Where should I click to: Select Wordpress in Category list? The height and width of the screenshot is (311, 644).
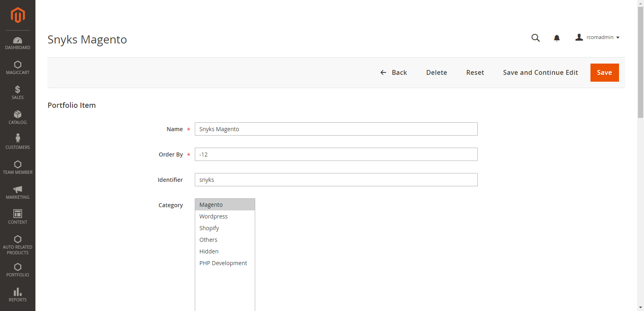point(225,216)
